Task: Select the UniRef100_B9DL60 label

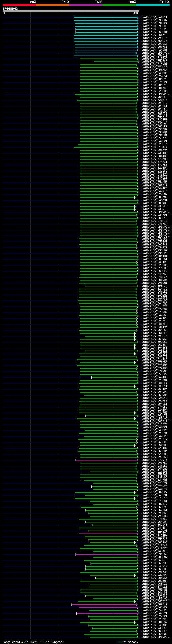Action: (x=154, y=342)
